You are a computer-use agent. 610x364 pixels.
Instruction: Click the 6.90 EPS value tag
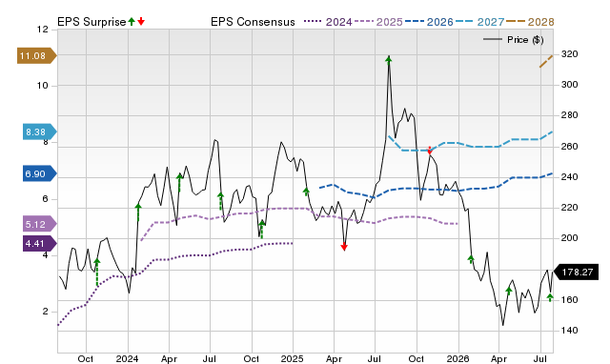[x=40, y=173]
